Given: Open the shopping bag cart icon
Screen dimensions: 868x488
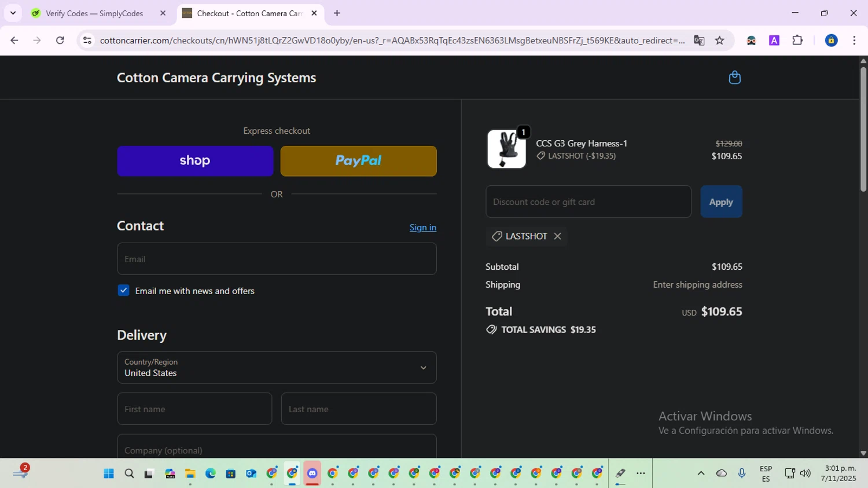Looking at the screenshot, I should point(734,78).
